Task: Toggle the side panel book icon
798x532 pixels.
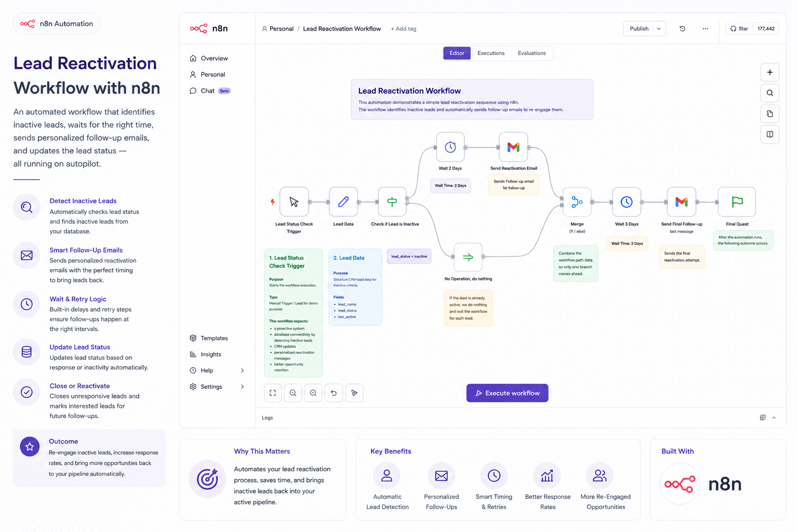Action: (x=770, y=135)
